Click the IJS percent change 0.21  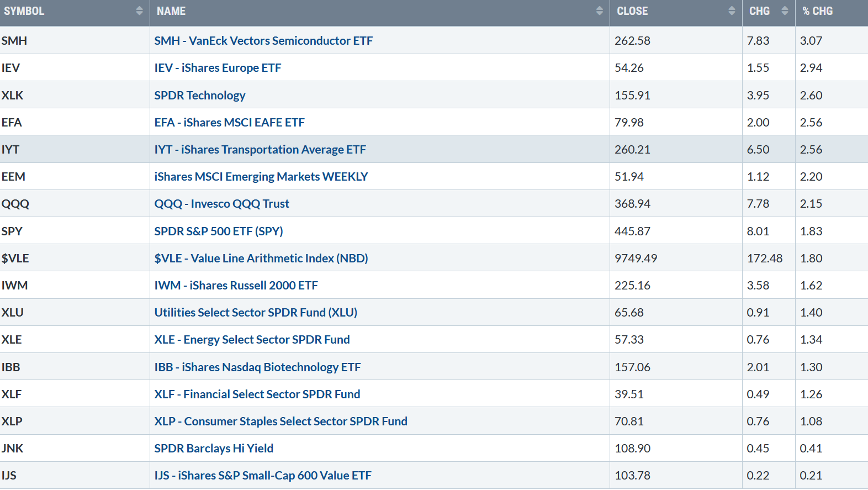coord(811,476)
